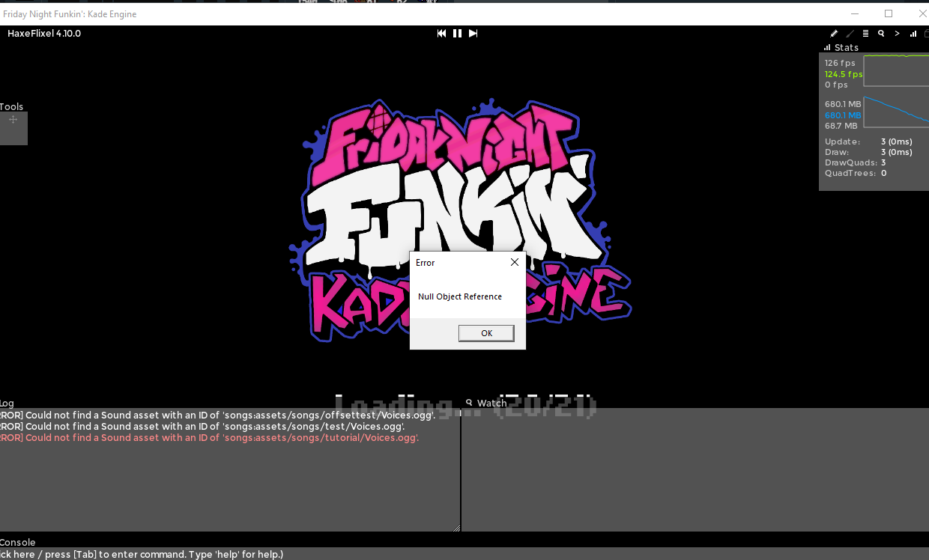Click the FPS graph in the Stats panel
The image size is (929, 560).
point(895,71)
